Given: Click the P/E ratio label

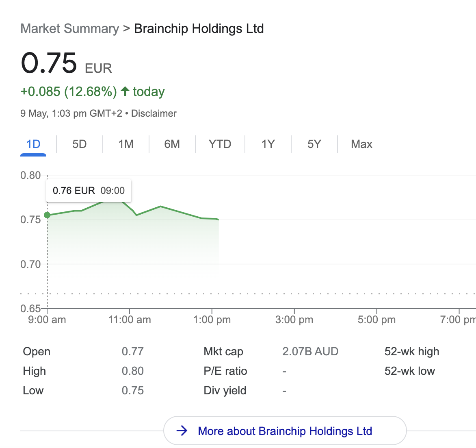Looking at the screenshot, I should [x=225, y=371].
